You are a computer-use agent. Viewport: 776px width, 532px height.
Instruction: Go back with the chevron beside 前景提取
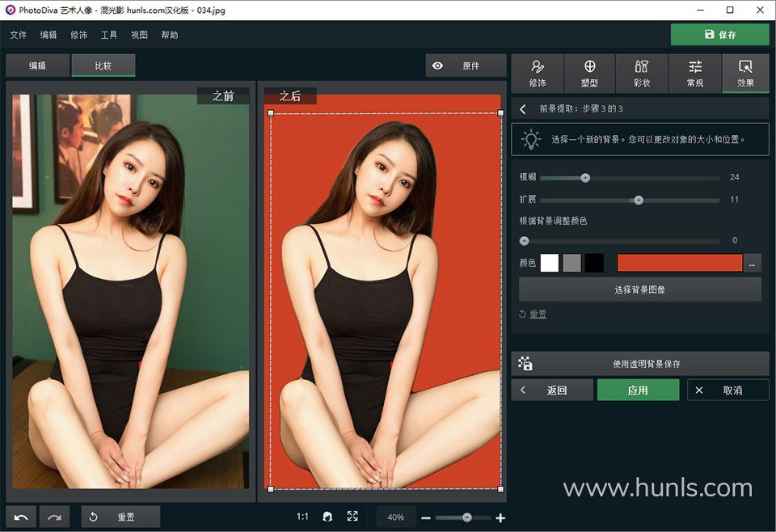click(x=523, y=109)
